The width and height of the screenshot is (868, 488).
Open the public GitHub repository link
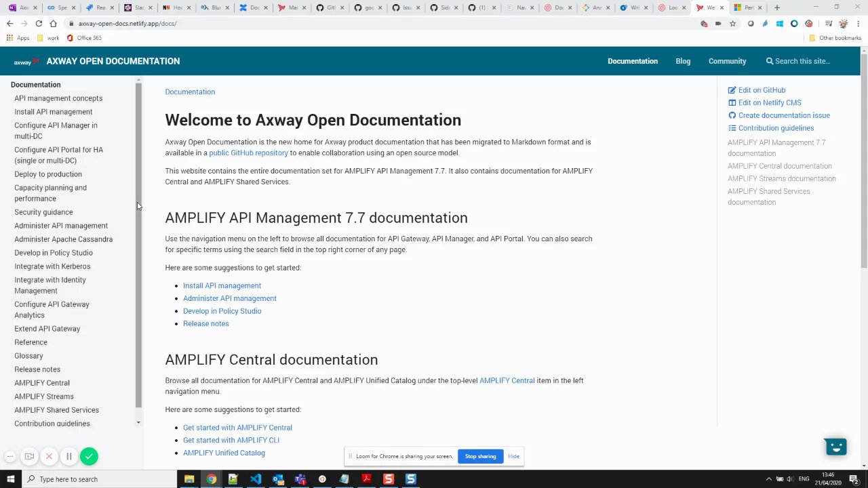(x=248, y=153)
